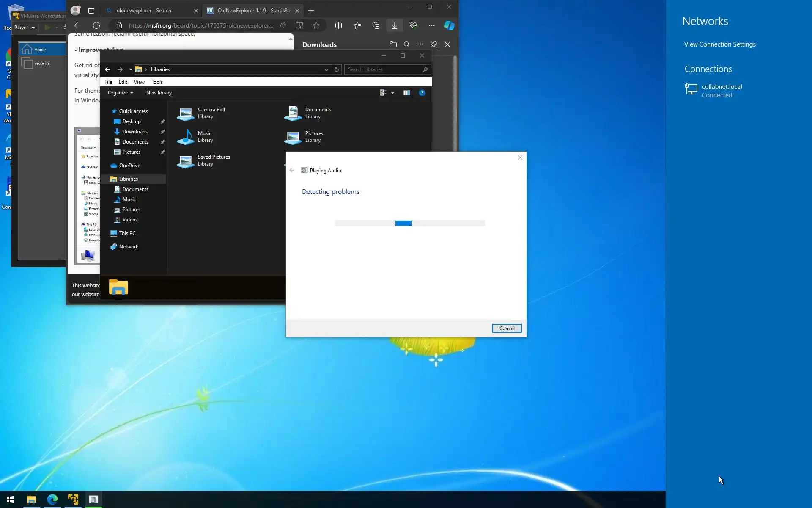Switch to oldnewexplorer Search tab
The width and height of the screenshot is (812, 508).
[144, 11]
